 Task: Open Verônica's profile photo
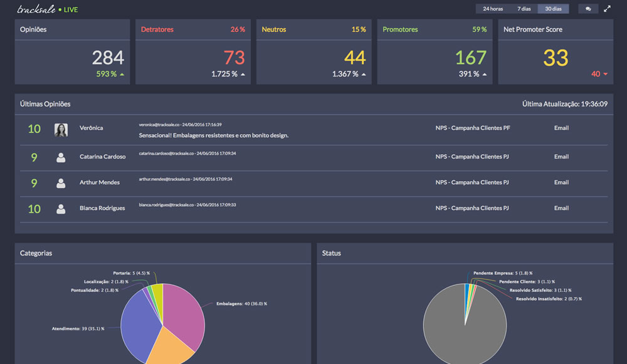coord(61,130)
